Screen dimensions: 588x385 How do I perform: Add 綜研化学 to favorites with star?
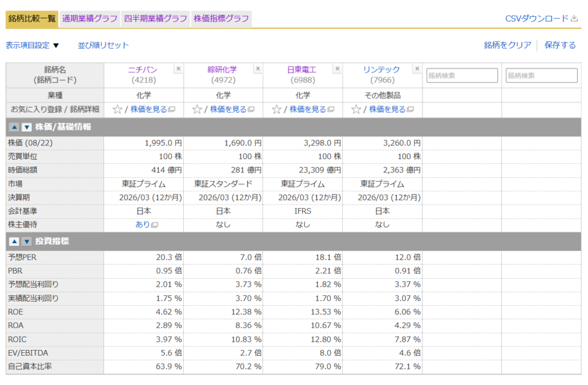point(197,110)
